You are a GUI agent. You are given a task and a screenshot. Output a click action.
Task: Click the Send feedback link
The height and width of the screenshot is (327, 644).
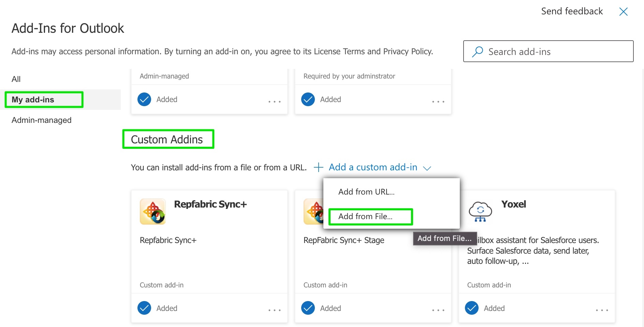click(572, 11)
